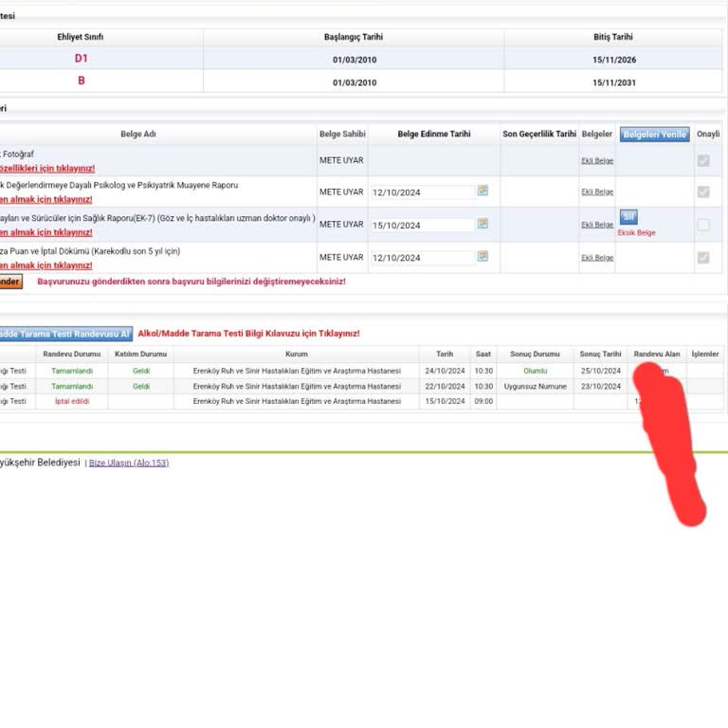The image size is (728, 728).
Task: Click red 'tıklayınız' link under Fotoğraf
Action: coord(47,168)
